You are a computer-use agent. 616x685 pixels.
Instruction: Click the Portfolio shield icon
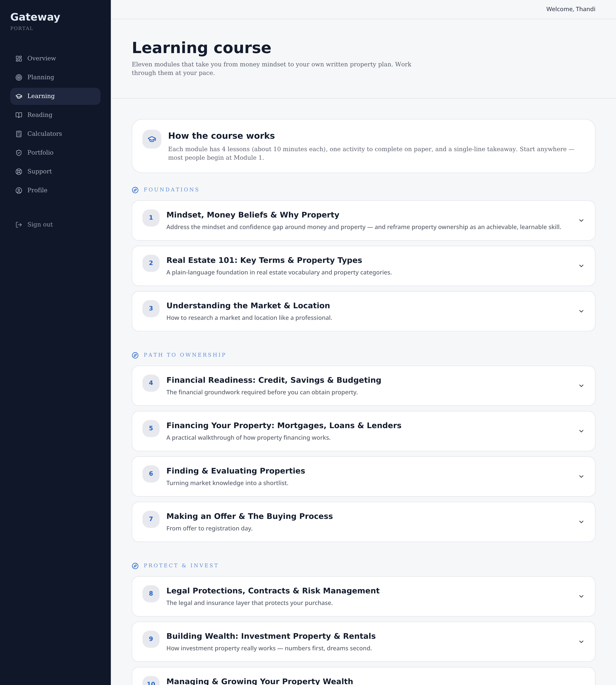[x=19, y=153]
